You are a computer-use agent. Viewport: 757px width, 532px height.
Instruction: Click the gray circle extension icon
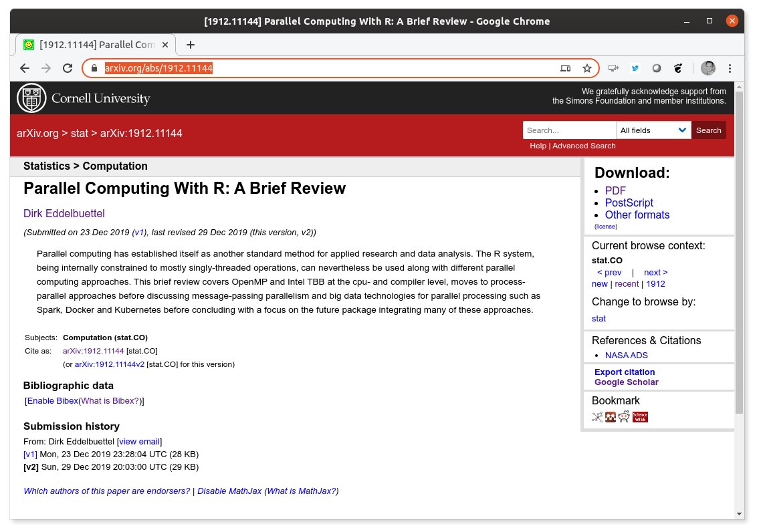click(x=657, y=68)
